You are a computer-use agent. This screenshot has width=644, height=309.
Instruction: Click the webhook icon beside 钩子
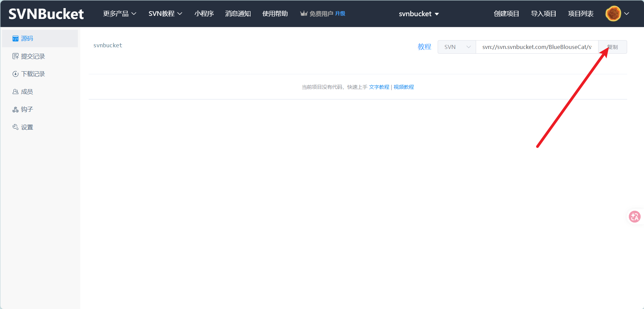16,109
